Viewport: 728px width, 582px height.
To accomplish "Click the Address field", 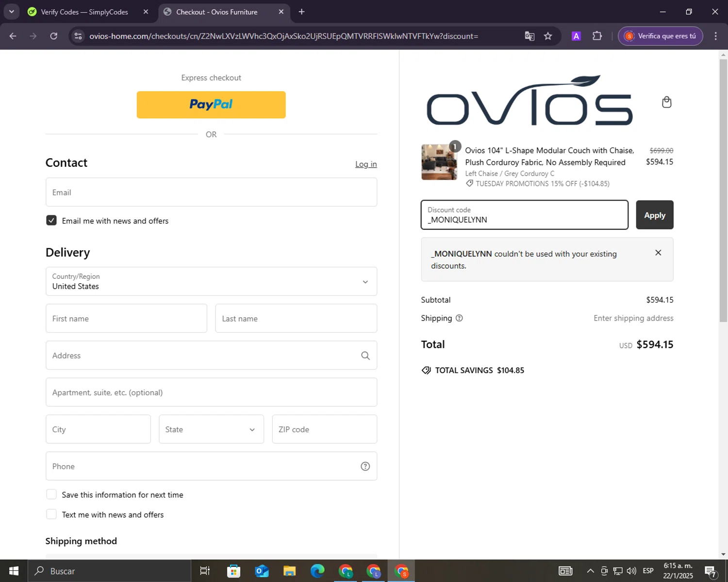I will [x=211, y=355].
